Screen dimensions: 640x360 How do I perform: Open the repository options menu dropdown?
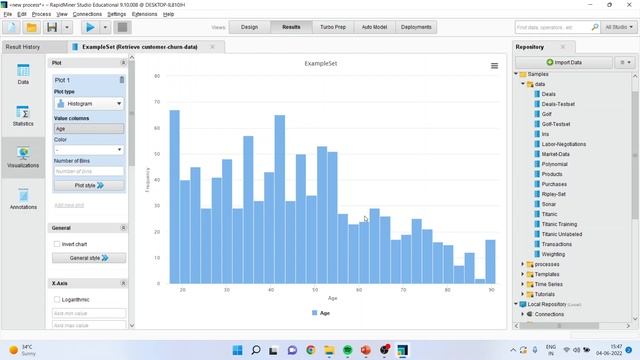tap(625, 62)
